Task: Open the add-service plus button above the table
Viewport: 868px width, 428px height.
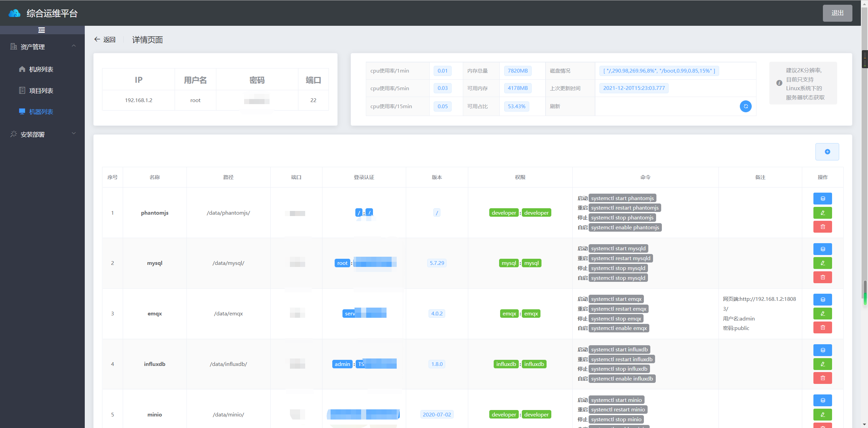Action: point(827,152)
